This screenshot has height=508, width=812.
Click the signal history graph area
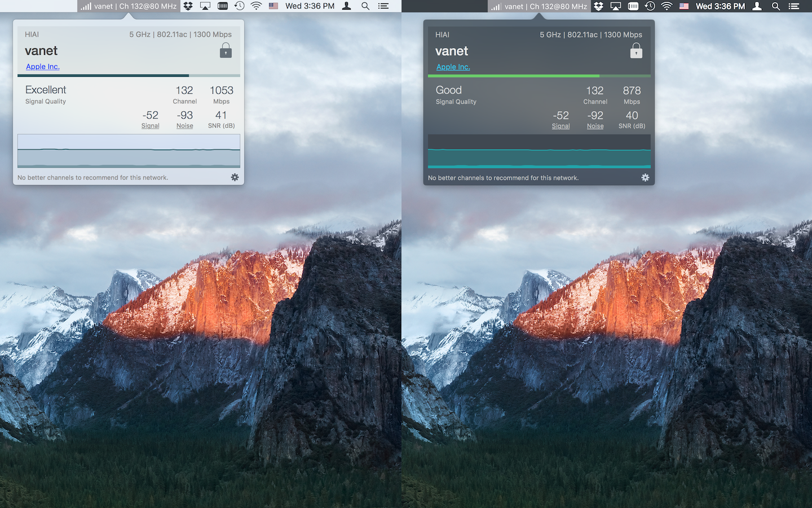tap(129, 151)
